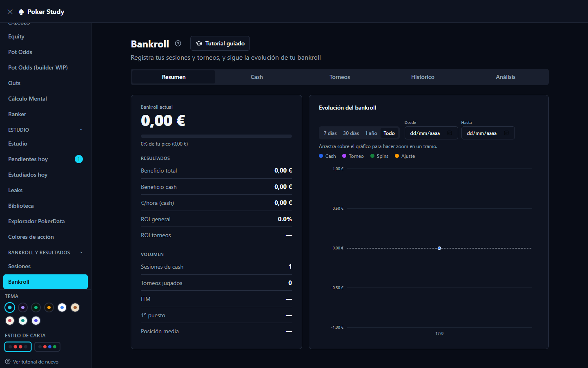The width and height of the screenshot is (588, 368).
Task: Choose the dark green theme swatch
Action: point(36,307)
